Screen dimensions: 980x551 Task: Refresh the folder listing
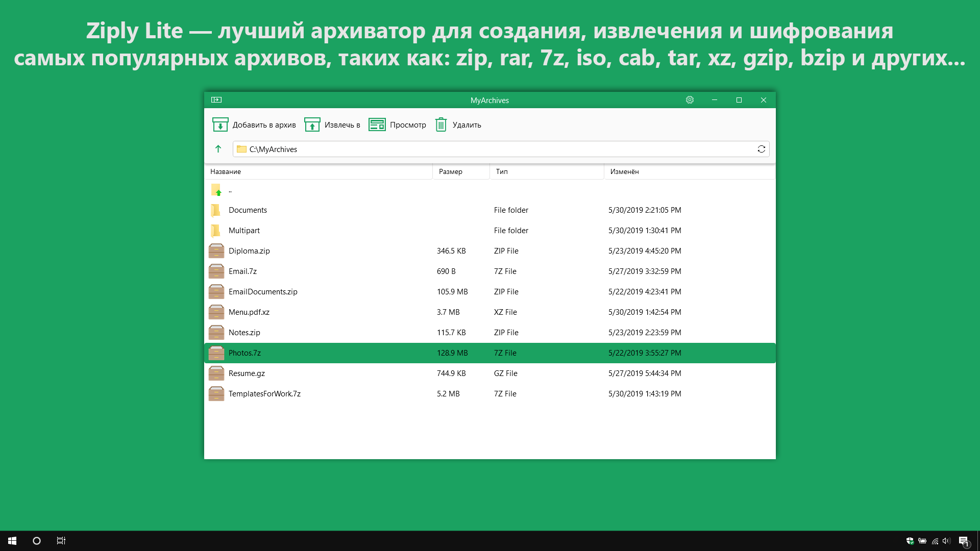point(761,149)
